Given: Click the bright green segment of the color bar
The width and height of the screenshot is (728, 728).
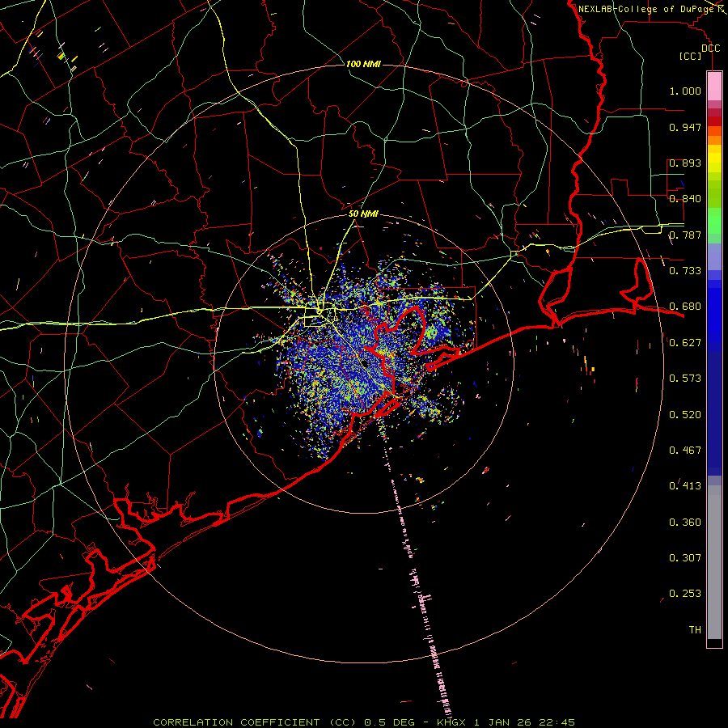Looking at the screenshot, I should click(714, 221).
